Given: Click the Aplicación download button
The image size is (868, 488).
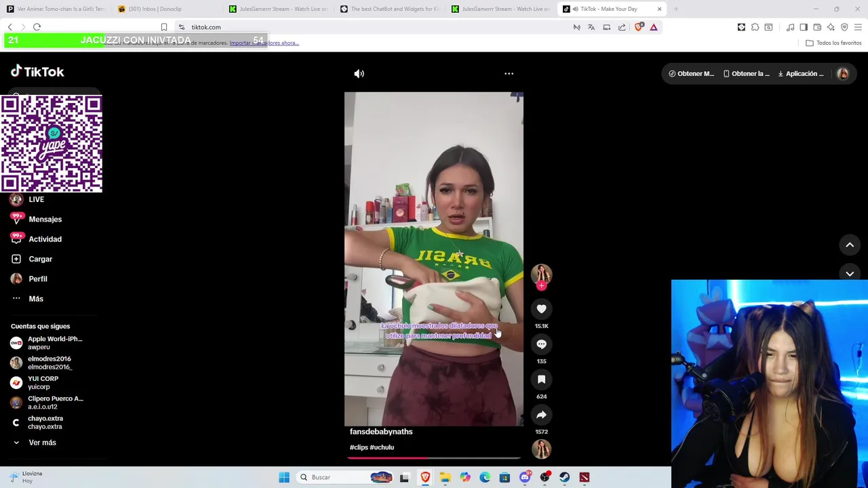Looking at the screenshot, I should point(800,74).
